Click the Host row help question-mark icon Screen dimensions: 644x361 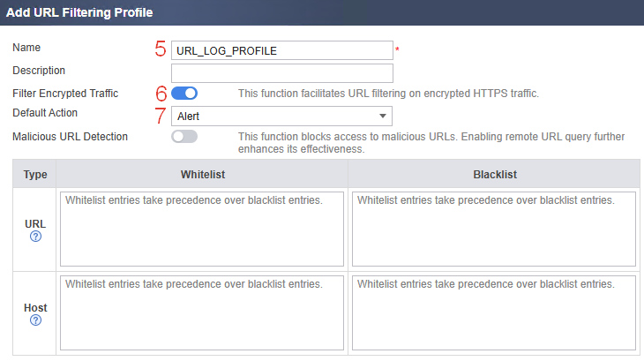point(36,320)
